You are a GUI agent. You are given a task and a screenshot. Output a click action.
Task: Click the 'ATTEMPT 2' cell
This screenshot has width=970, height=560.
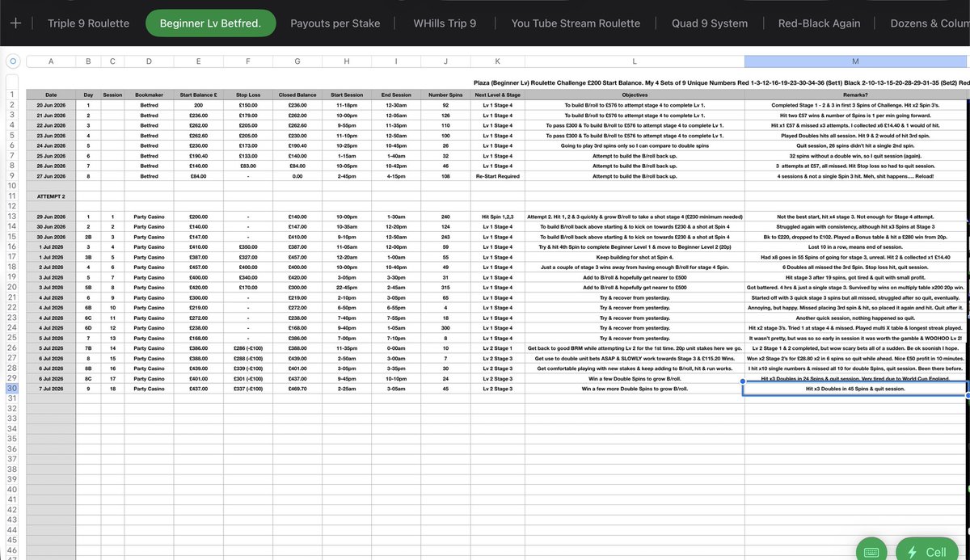pyautogui.click(x=51, y=196)
